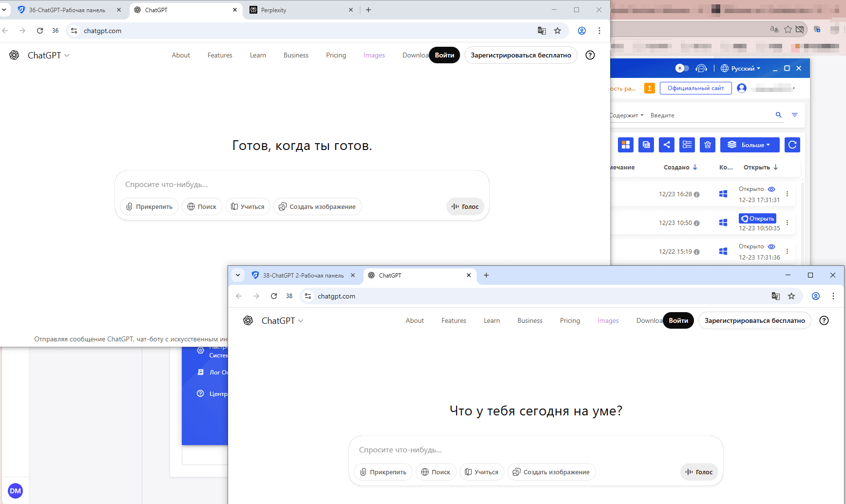Click the trash icon in the profile toolbar
The height and width of the screenshot is (504, 846).
point(707,145)
